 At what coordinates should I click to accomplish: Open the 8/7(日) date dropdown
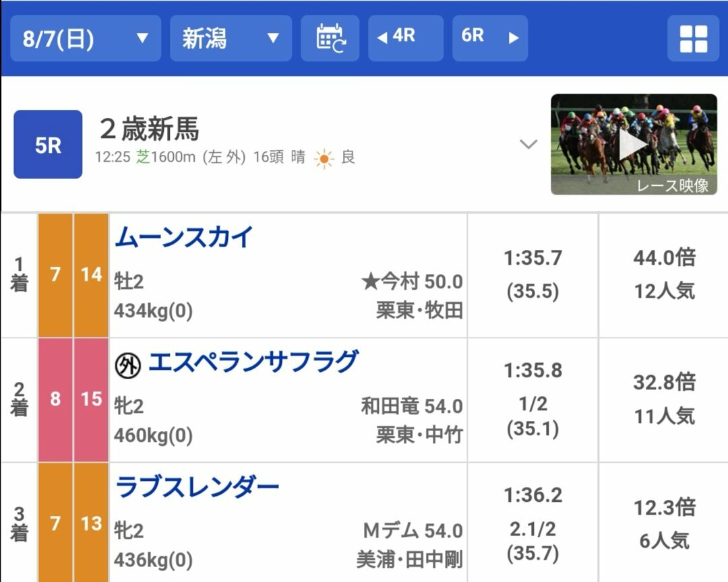(86, 38)
